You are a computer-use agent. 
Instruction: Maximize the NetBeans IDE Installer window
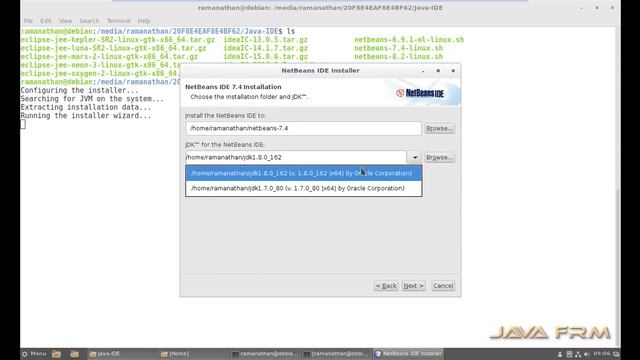438,71
